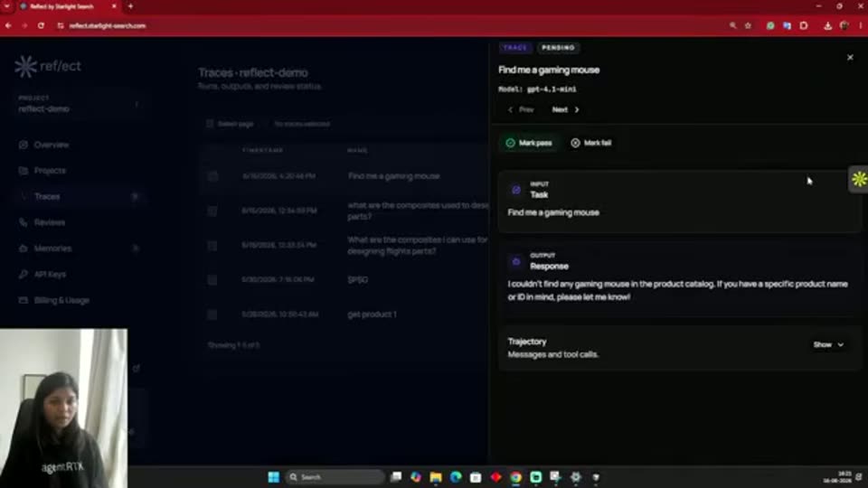Open the browser extensions puzzle icon
Image resolution: width=868 pixels, height=488 pixels.
pyautogui.click(x=804, y=25)
